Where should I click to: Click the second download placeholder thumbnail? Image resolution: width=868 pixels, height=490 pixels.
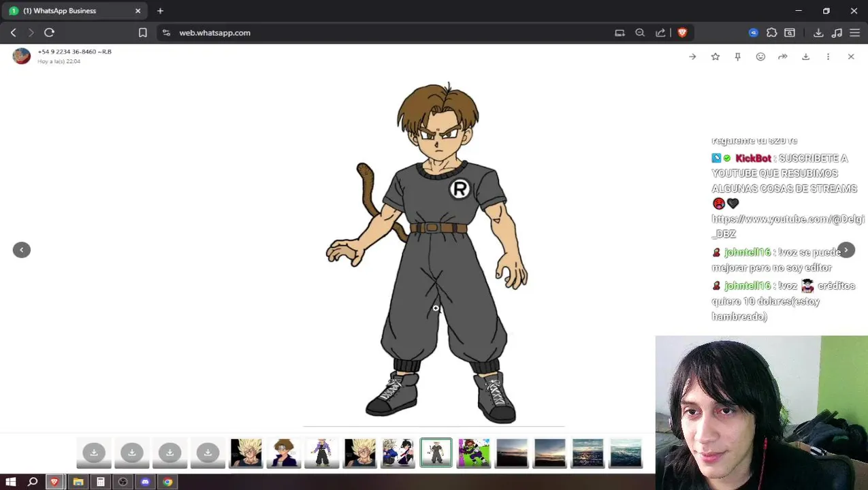pos(132,453)
